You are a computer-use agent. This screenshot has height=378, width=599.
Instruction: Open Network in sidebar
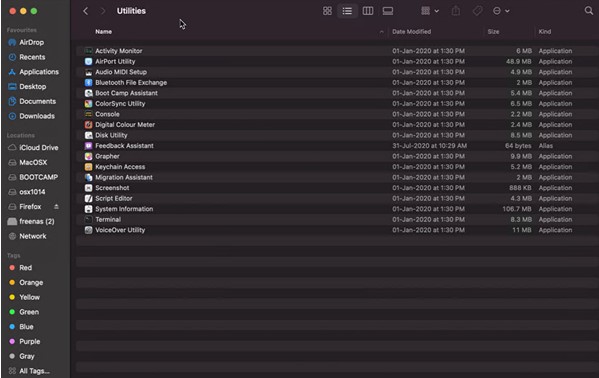click(x=33, y=236)
